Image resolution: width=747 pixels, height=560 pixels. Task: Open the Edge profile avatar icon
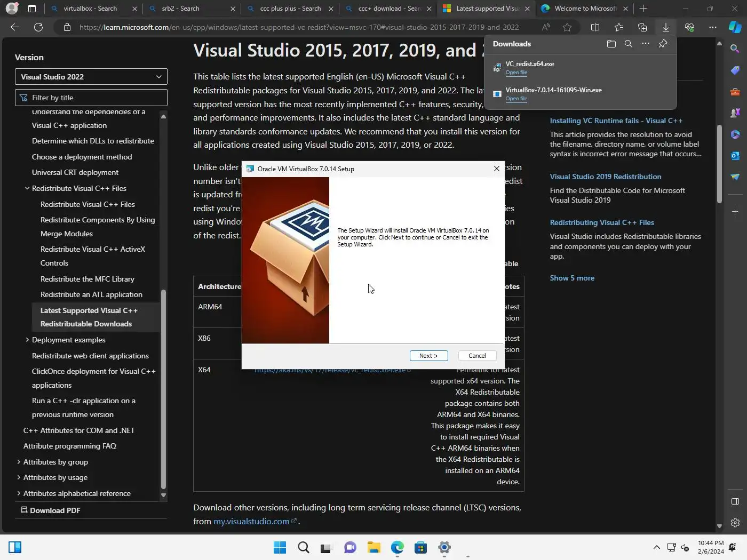point(11,9)
